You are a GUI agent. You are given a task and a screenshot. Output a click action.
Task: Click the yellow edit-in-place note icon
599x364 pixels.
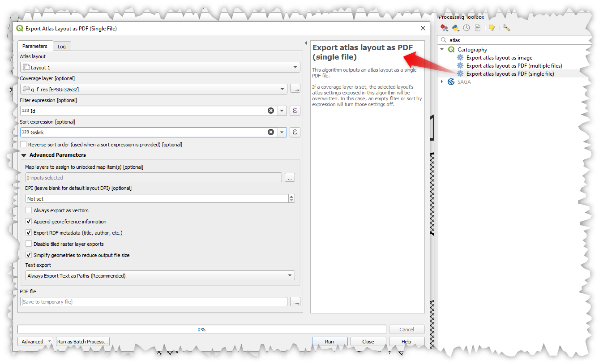coord(492,28)
